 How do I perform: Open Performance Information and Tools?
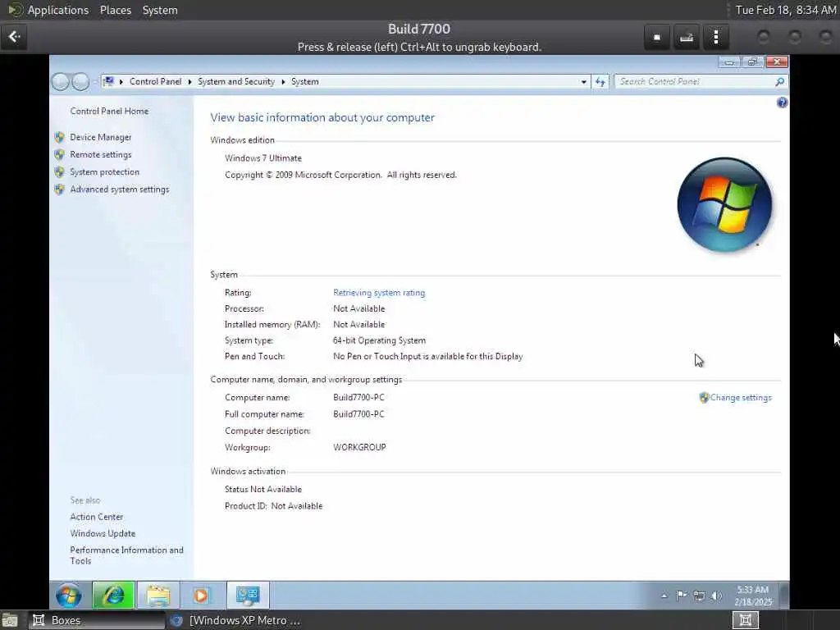tap(126, 555)
